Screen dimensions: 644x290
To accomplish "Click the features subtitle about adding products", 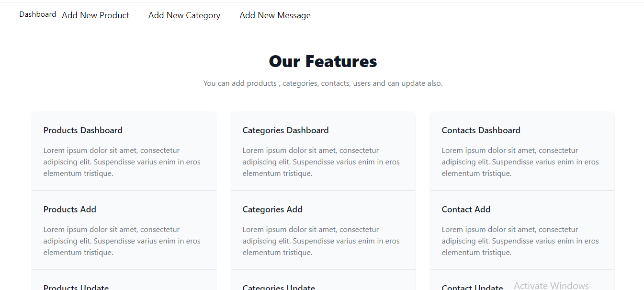I will pyautogui.click(x=323, y=83).
